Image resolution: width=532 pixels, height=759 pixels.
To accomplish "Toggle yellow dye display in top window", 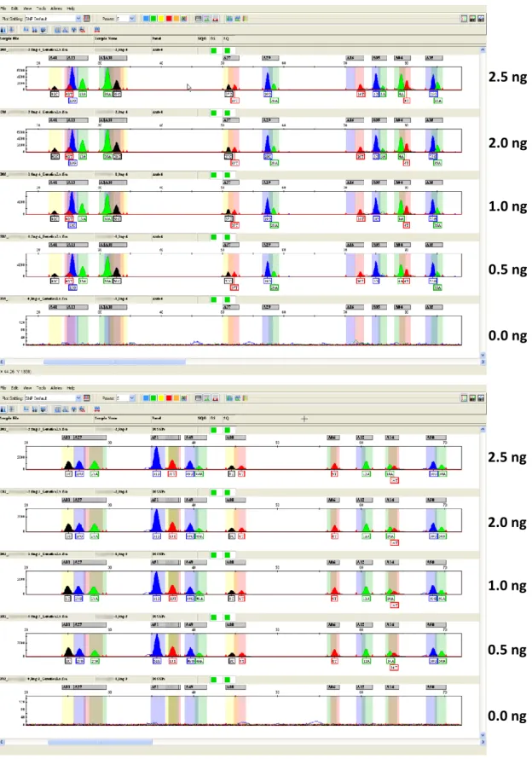I will coord(161,19).
